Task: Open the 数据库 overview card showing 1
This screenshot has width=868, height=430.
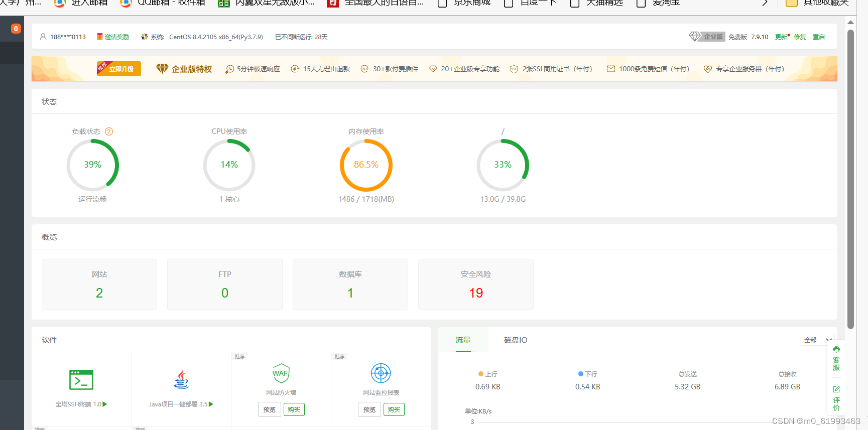Action: coord(350,284)
